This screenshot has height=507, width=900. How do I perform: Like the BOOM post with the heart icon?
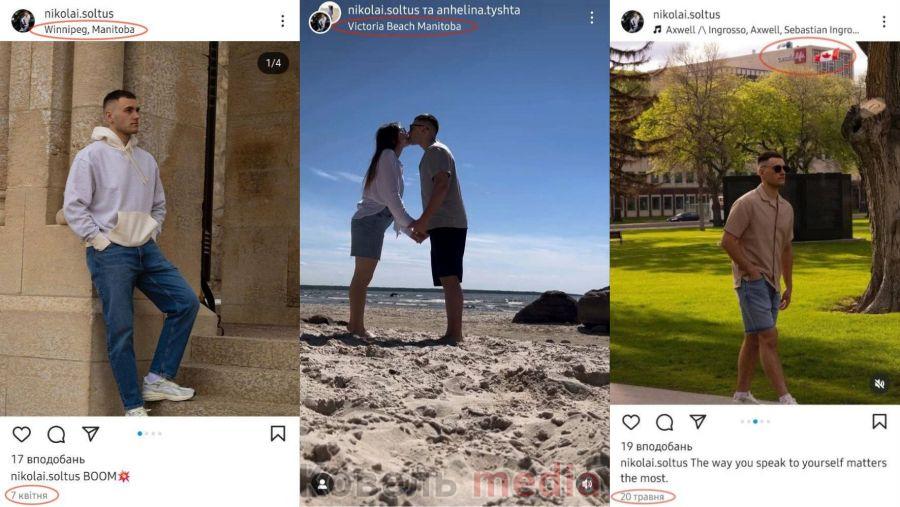point(22,434)
